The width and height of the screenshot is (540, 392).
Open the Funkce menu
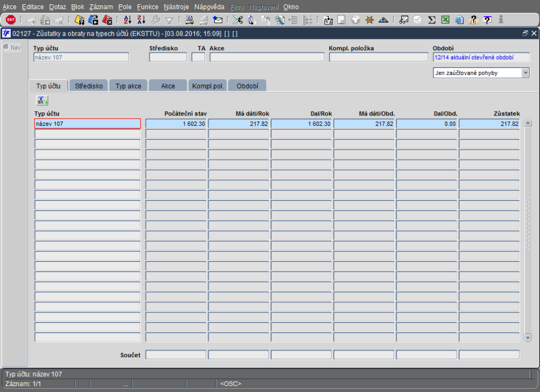(148, 7)
